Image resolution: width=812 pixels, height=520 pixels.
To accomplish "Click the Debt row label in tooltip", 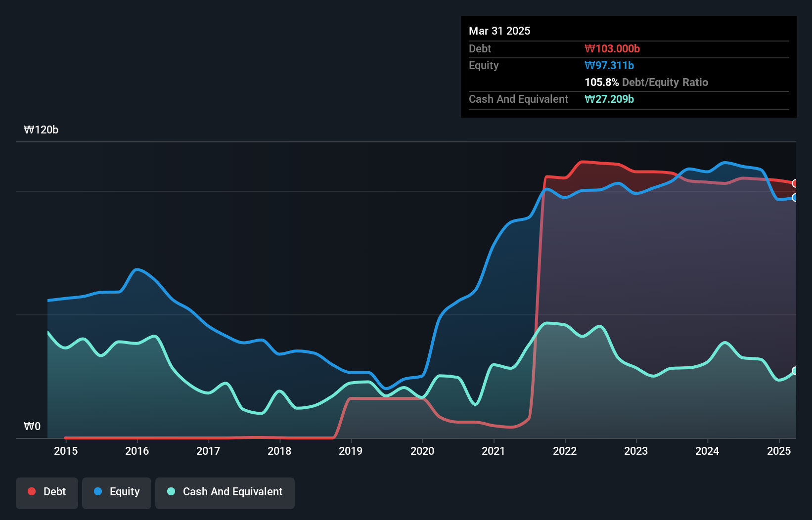I will [x=480, y=48].
